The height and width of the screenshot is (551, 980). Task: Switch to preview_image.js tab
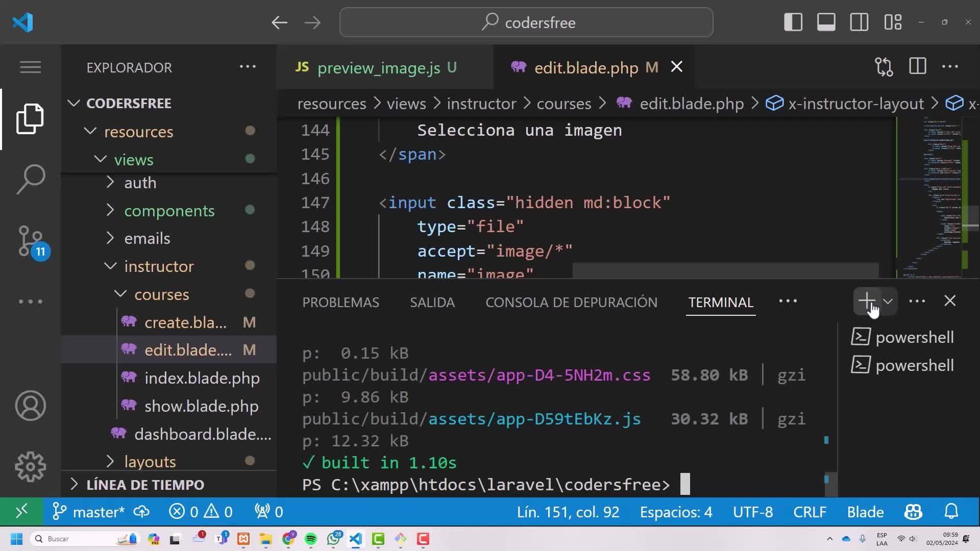point(378,67)
